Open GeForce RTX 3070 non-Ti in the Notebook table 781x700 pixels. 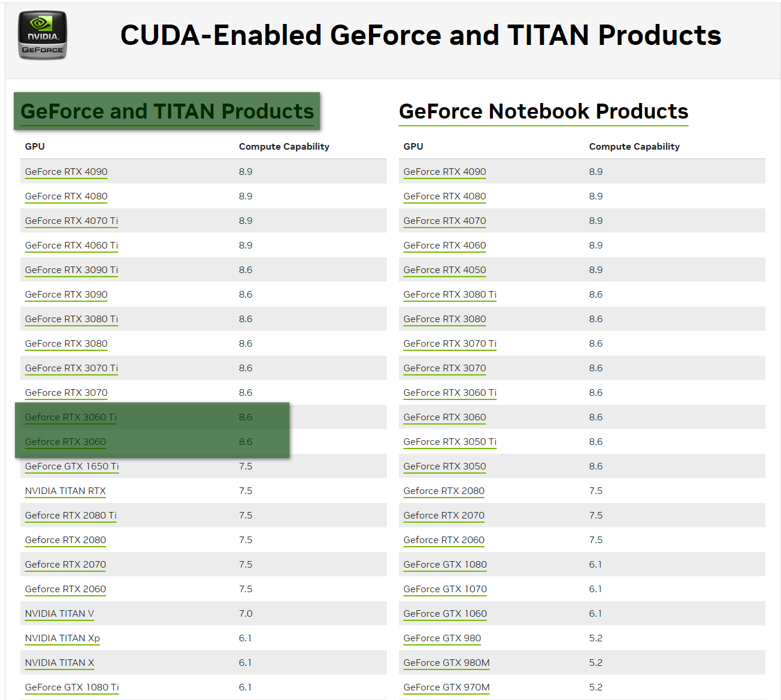(444, 368)
